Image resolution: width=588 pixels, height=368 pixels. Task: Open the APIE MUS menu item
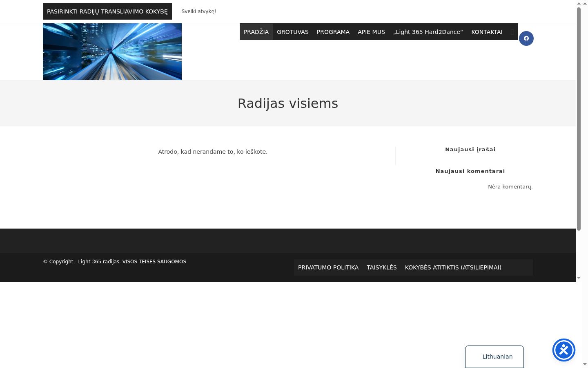[371, 32]
